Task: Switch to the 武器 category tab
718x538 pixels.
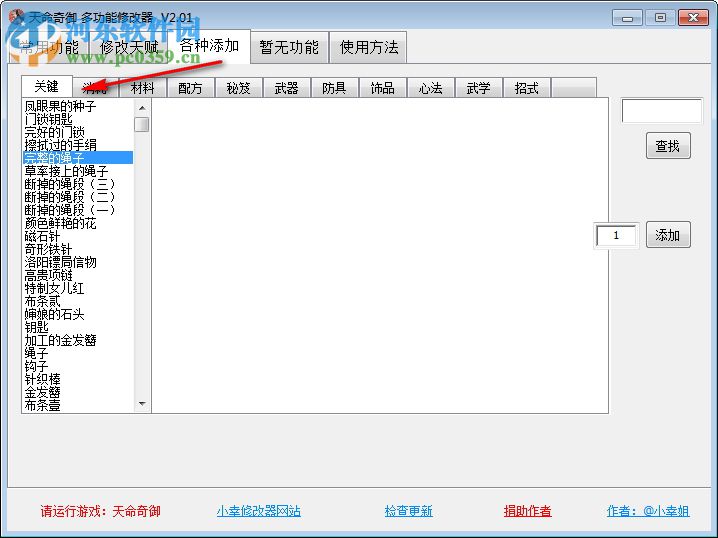Action: click(x=287, y=87)
